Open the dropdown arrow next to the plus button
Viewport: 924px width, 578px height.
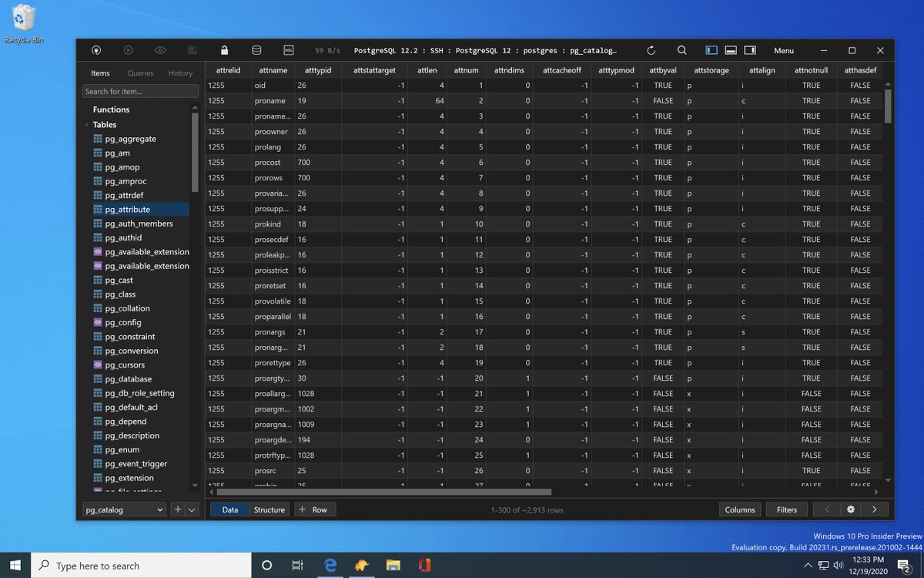(x=191, y=509)
